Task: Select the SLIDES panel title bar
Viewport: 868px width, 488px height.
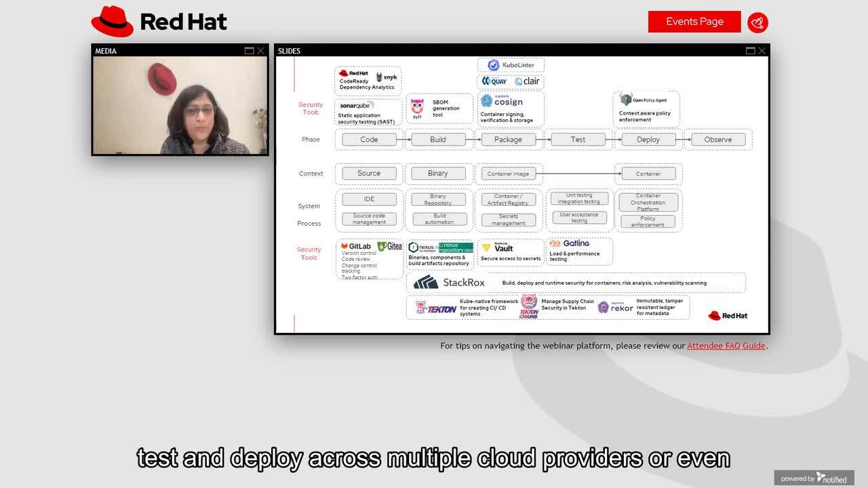Action: (x=509, y=51)
